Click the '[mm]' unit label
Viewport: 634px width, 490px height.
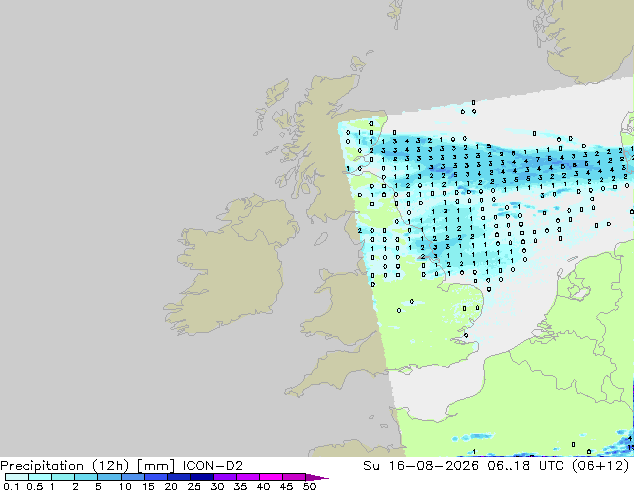point(156,466)
